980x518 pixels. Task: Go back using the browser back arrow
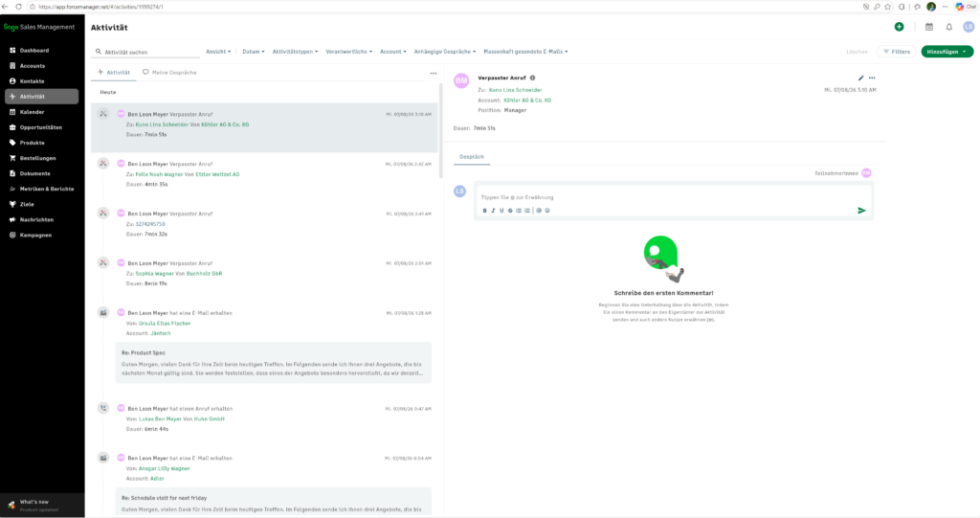5,7
